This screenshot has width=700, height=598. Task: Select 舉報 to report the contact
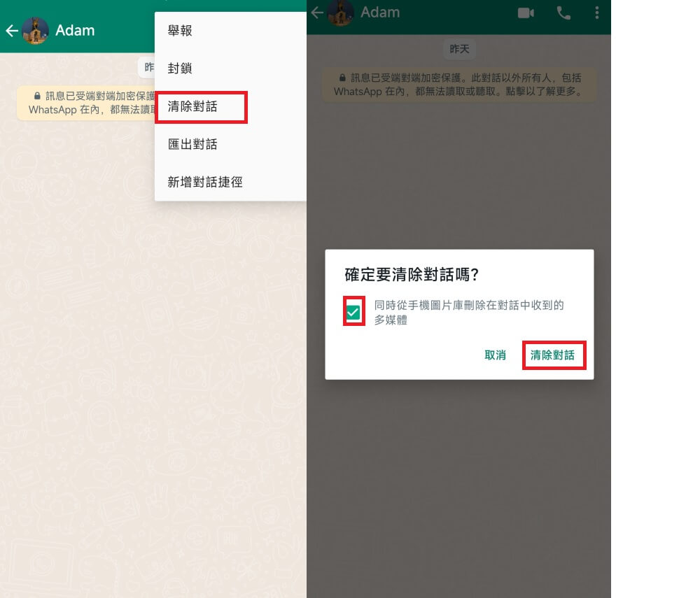pyautogui.click(x=179, y=31)
